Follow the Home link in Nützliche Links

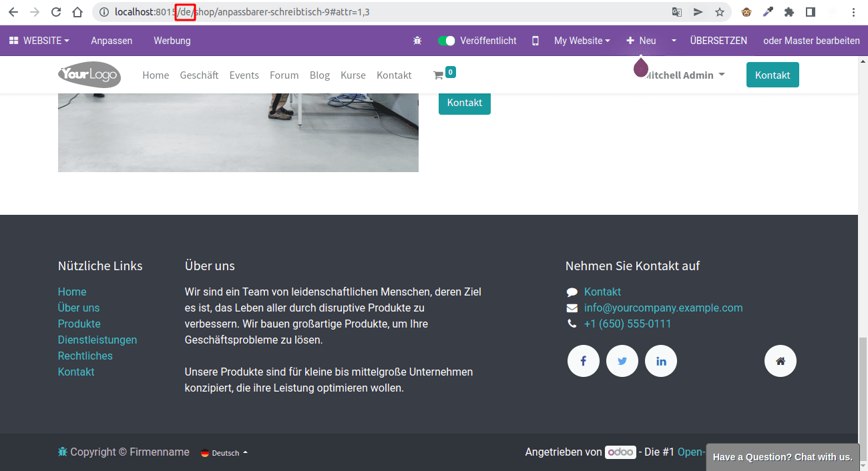[x=72, y=292]
